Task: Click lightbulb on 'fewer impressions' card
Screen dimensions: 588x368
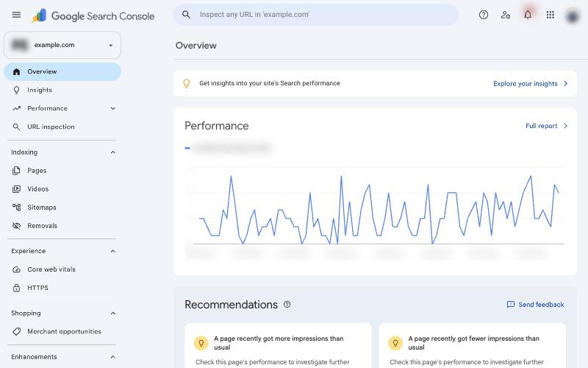Action: click(395, 342)
